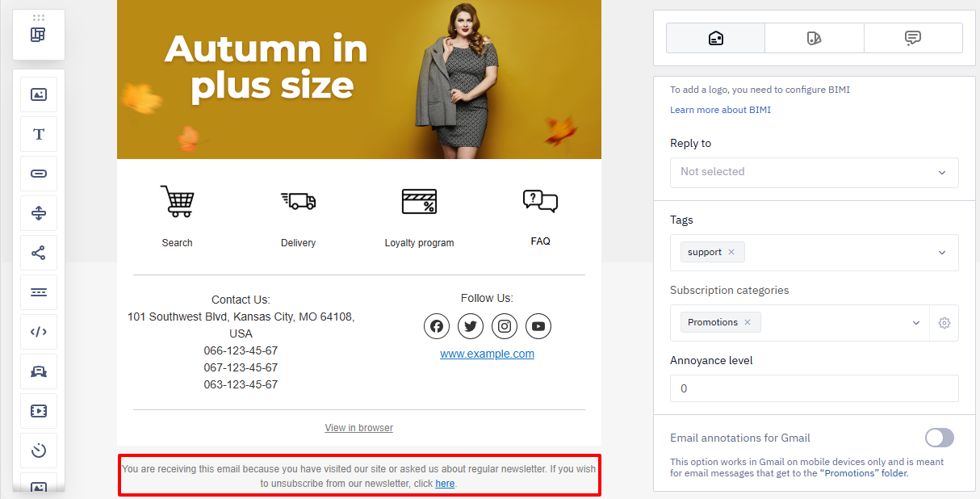Click the Facebook social icon
This screenshot has height=499, width=980.
point(437,326)
